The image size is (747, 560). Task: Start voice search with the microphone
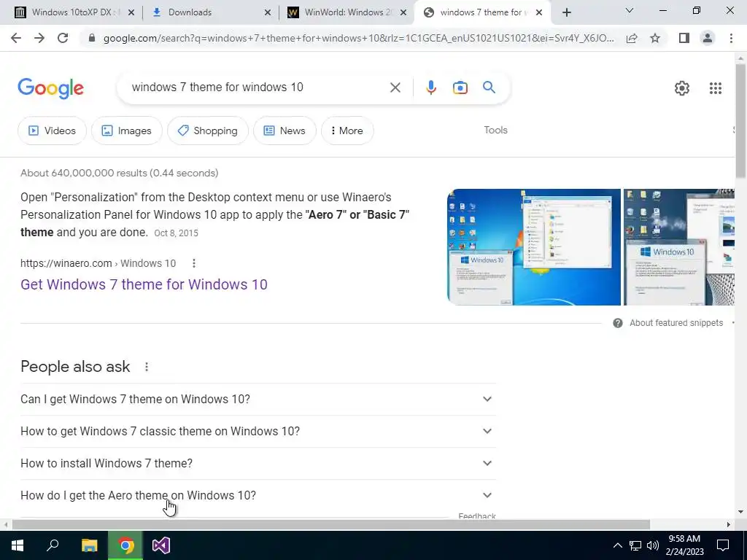pos(430,87)
